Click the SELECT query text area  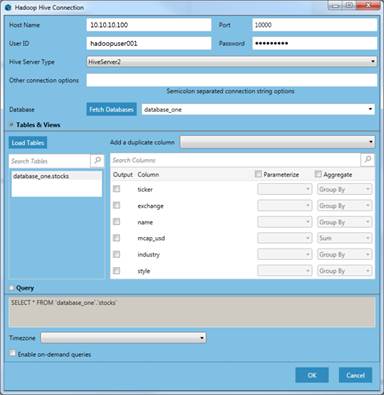pyautogui.click(x=192, y=312)
